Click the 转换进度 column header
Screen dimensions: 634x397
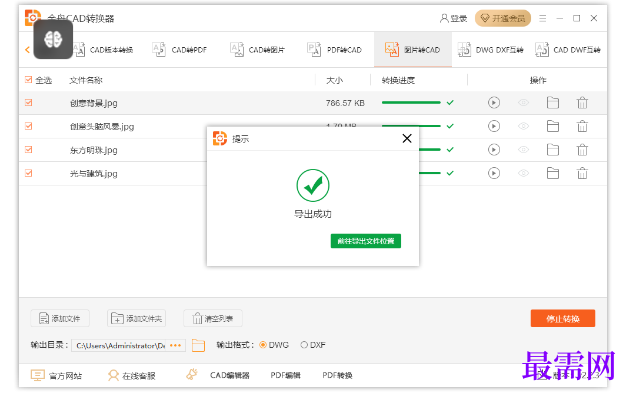click(x=398, y=80)
